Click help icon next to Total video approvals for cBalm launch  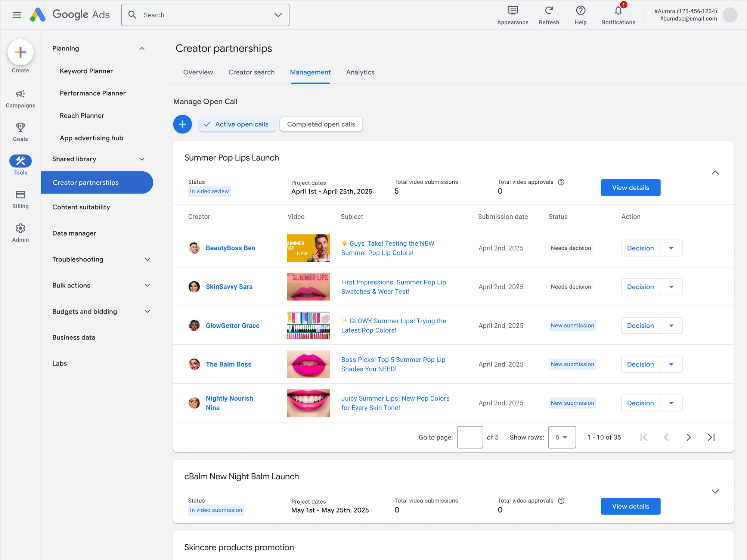click(x=561, y=501)
